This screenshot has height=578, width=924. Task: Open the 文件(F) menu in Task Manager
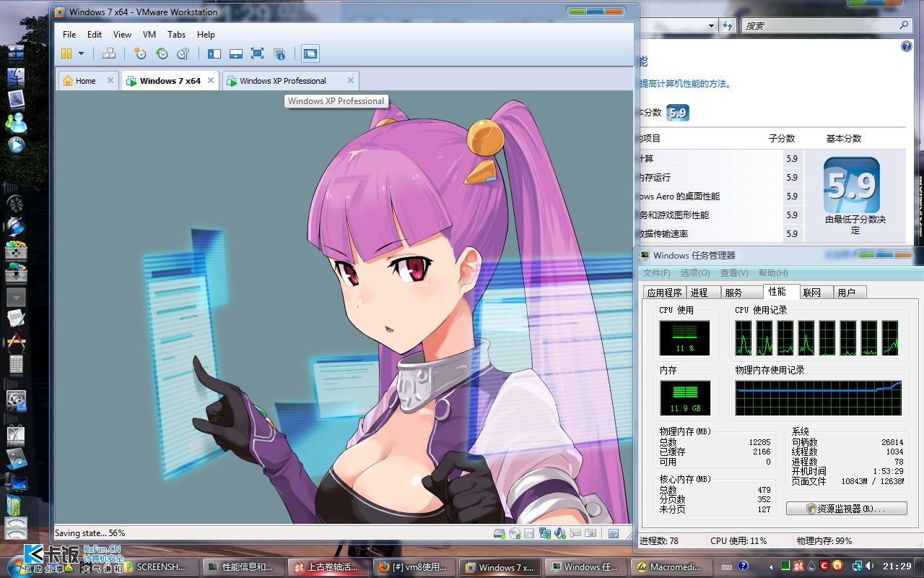tap(656, 273)
